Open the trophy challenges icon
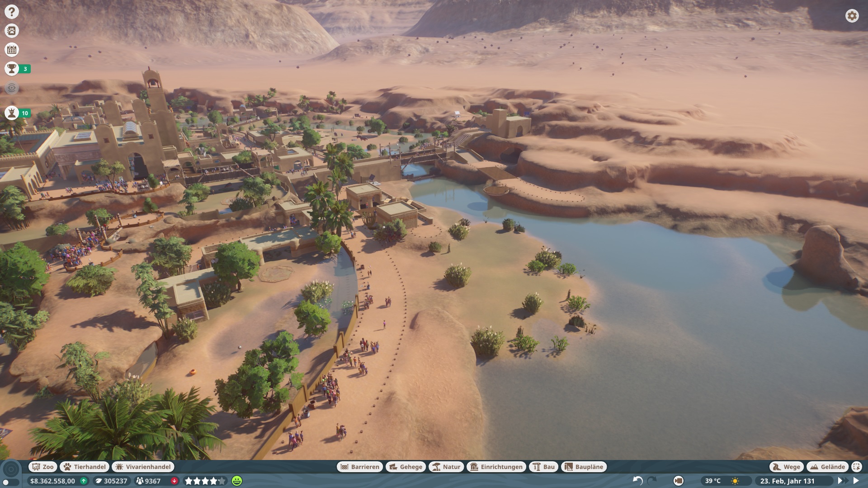This screenshot has width=868, height=488. coord(12,69)
